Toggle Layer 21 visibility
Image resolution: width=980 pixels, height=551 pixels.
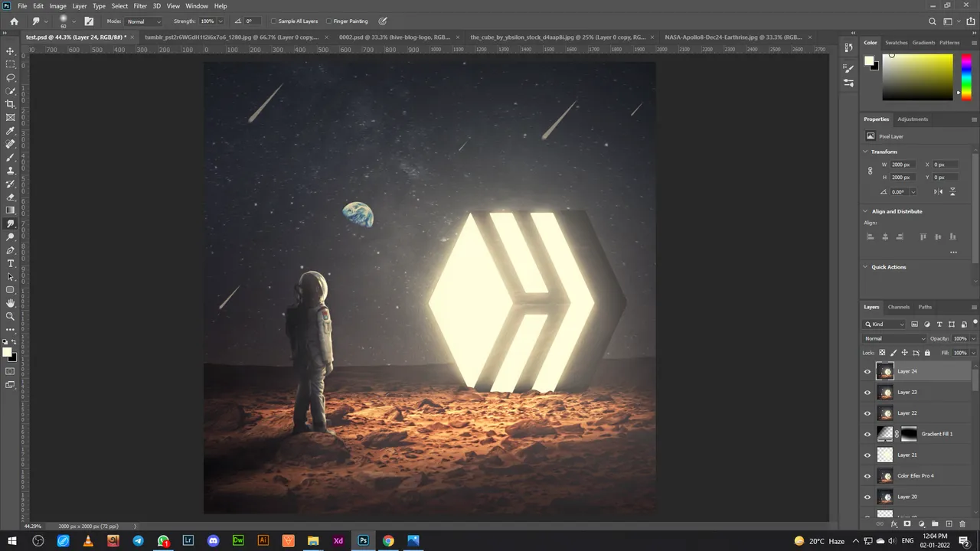[867, 455]
